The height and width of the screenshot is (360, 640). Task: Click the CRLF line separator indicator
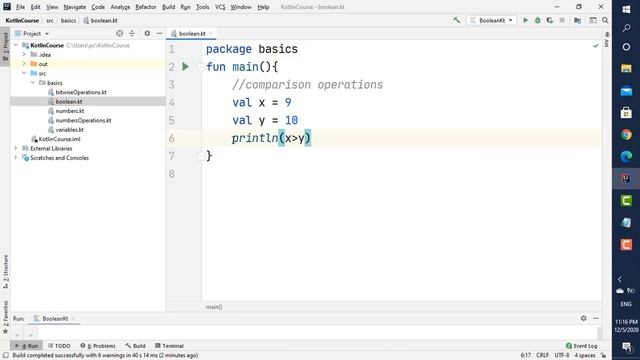[542, 355]
